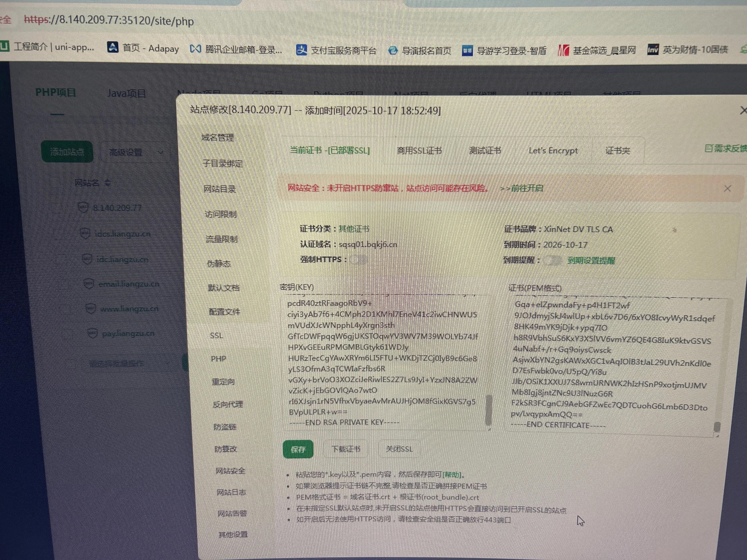This screenshot has height=560, width=747.
Task: Open the 商用SSL证书 tab
Action: [x=419, y=151]
